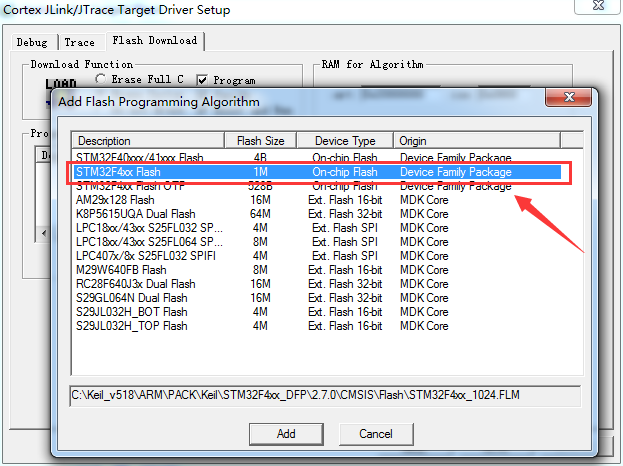Screen dimensions: 623x466
Task: Click the Cancel button
Action: (376, 434)
